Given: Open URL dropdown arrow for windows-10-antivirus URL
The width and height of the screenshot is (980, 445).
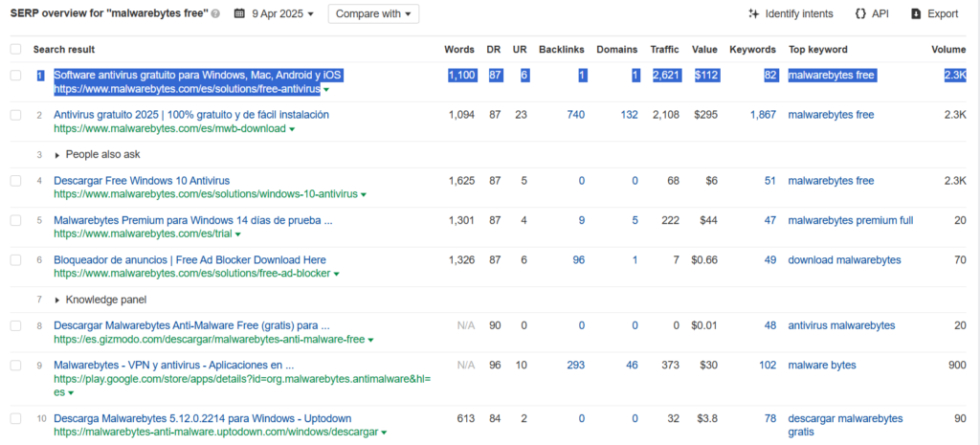Looking at the screenshot, I should coord(364,195).
